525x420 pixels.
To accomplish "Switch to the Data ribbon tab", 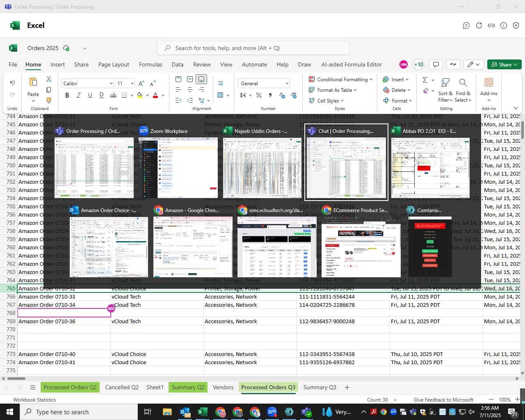I will pos(178,64).
